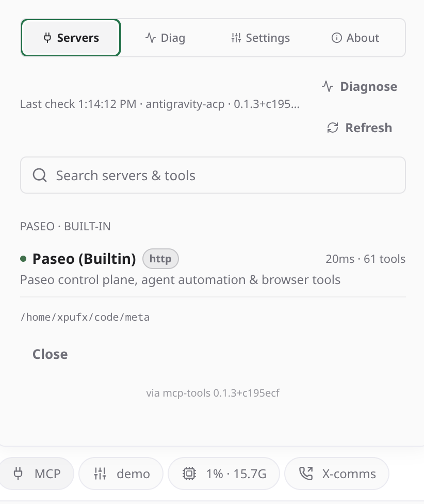Image resolution: width=424 pixels, height=504 pixels.
Task: Click the info circle icon on About tab
Action: 336,38
